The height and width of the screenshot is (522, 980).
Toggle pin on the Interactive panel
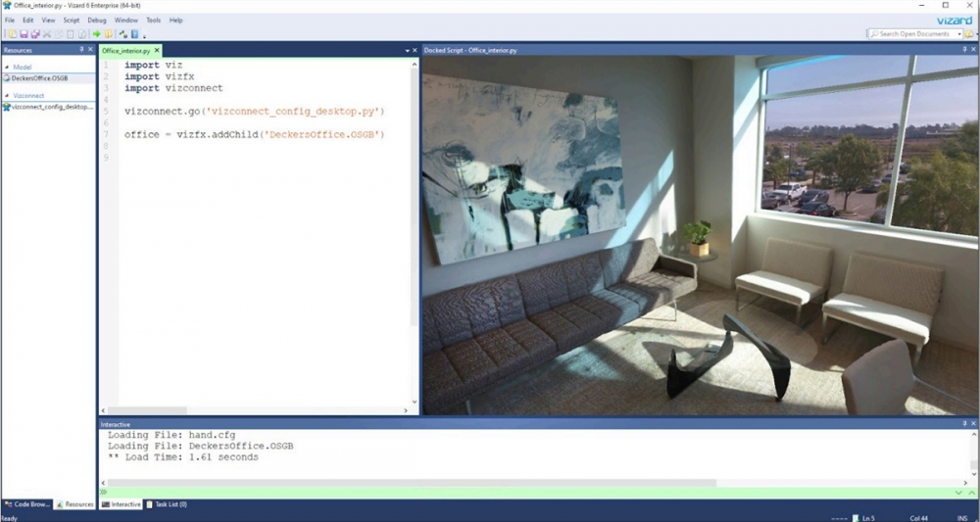pyautogui.click(x=963, y=424)
